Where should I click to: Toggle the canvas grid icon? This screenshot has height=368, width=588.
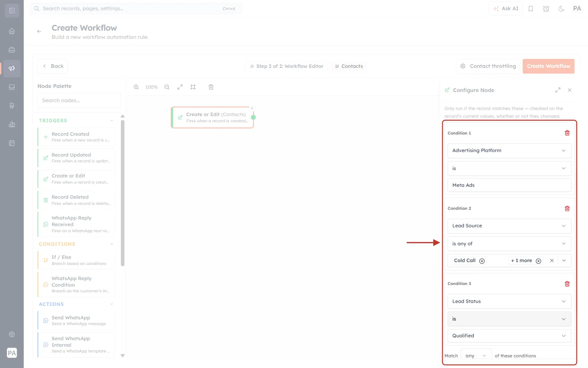(193, 87)
